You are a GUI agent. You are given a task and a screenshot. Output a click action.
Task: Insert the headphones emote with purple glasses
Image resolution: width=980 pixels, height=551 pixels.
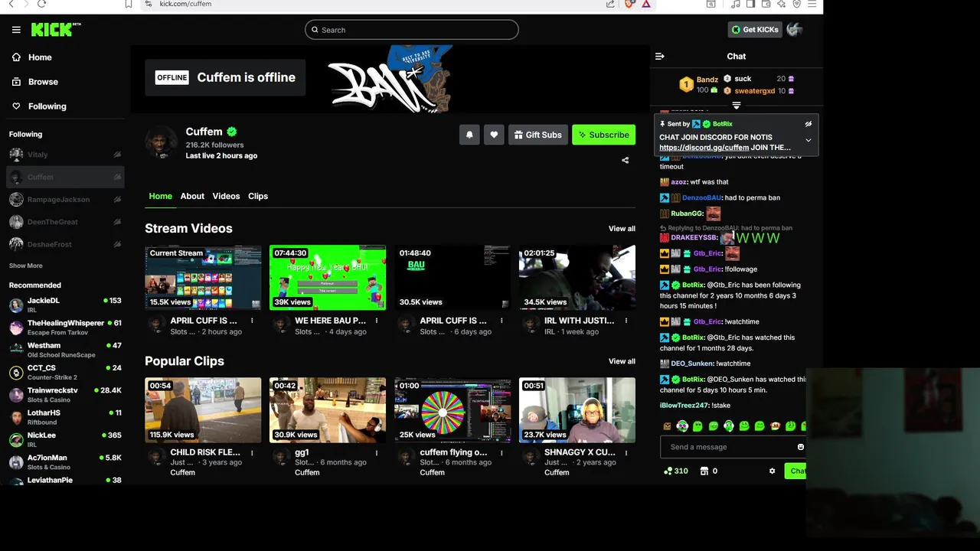tap(682, 425)
